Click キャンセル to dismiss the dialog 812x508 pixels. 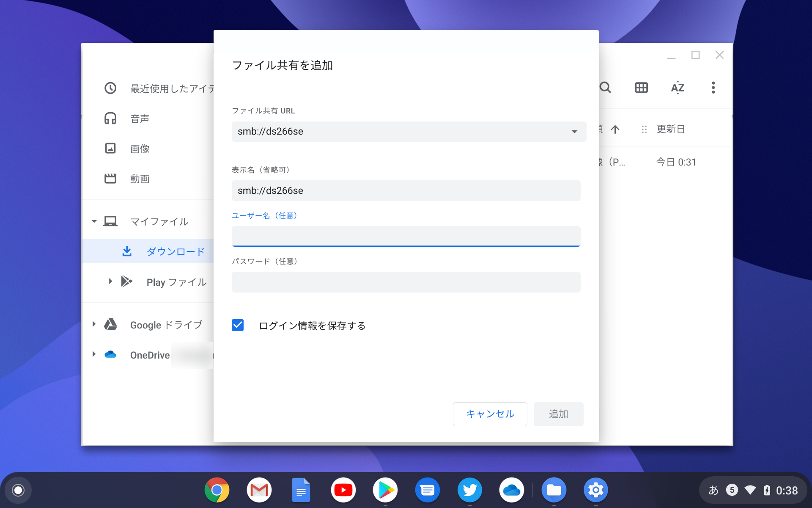(489, 414)
